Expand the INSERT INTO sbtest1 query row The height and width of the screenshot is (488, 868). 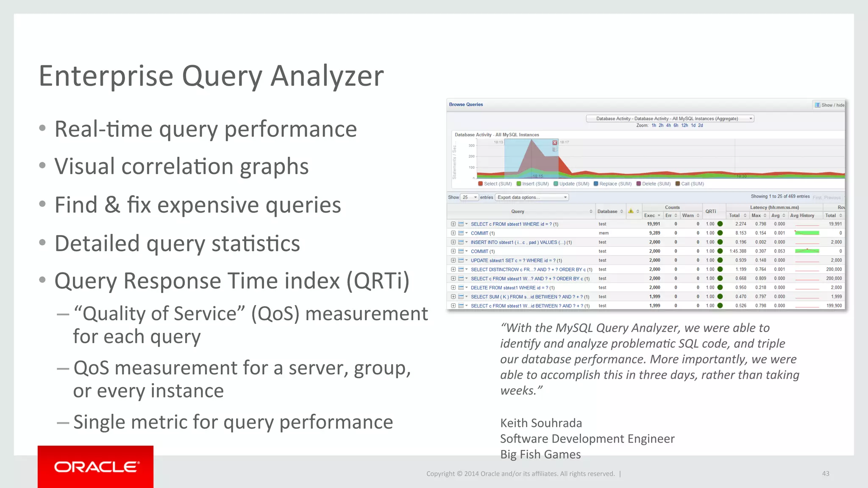453,242
